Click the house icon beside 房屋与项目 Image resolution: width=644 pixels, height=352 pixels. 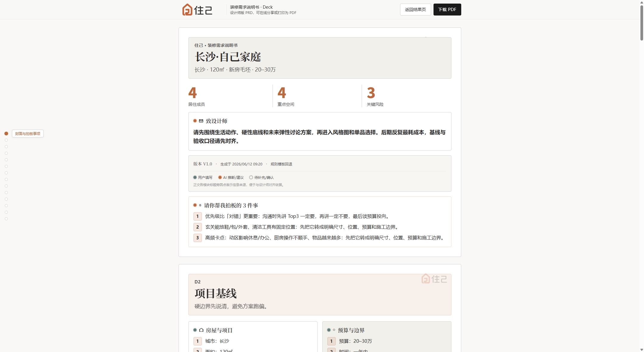(201, 330)
